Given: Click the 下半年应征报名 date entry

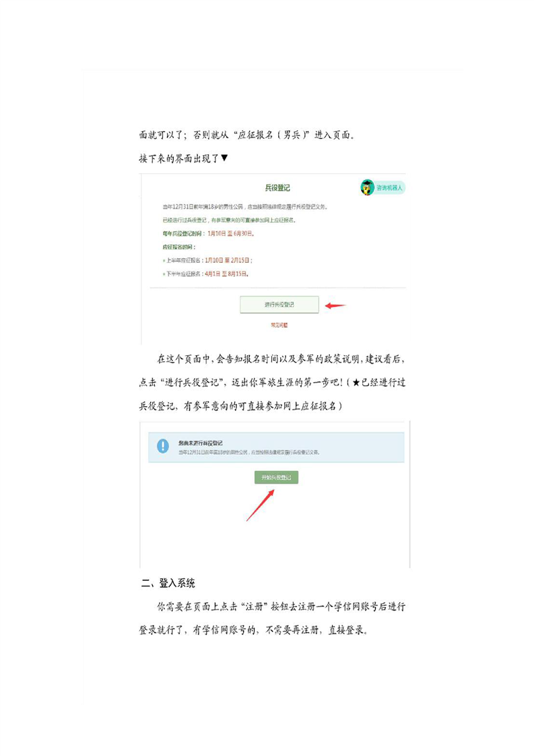Looking at the screenshot, I should (206, 274).
